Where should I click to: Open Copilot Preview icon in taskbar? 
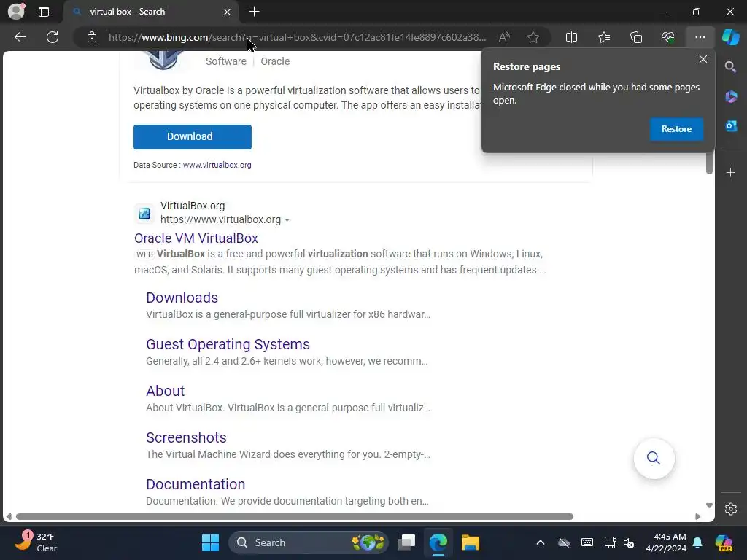724,542
